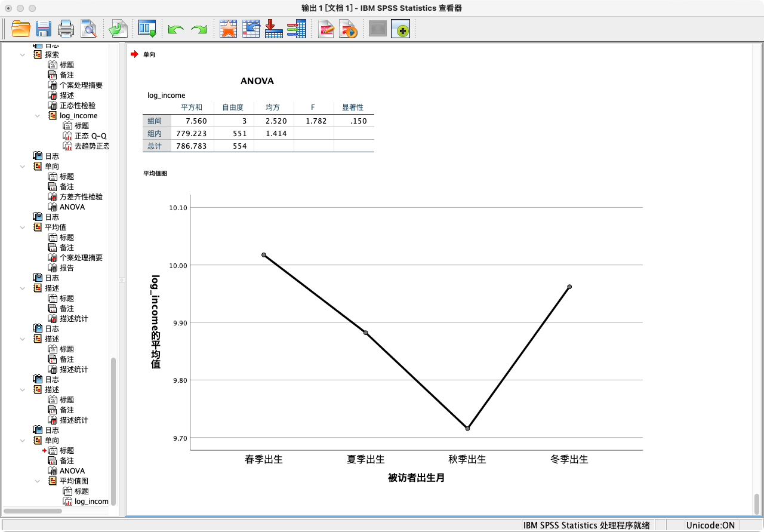
Task: Collapse the log_income outline node
Action: click(38, 116)
